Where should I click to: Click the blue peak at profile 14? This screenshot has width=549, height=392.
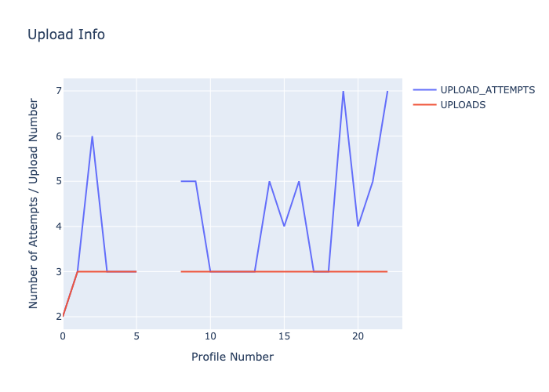click(269, 181)
